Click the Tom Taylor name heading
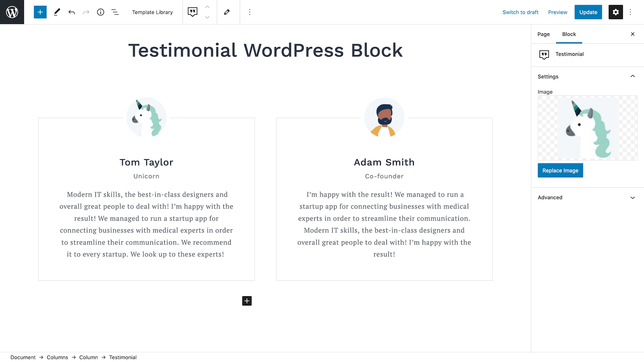Screen dimensions: 644x362 (x=147, y=162)
